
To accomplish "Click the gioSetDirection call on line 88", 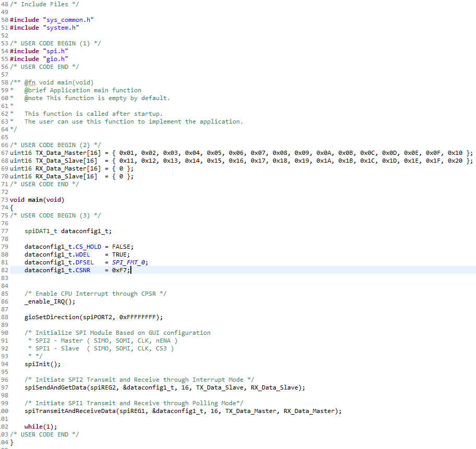I will coord(93,317).
